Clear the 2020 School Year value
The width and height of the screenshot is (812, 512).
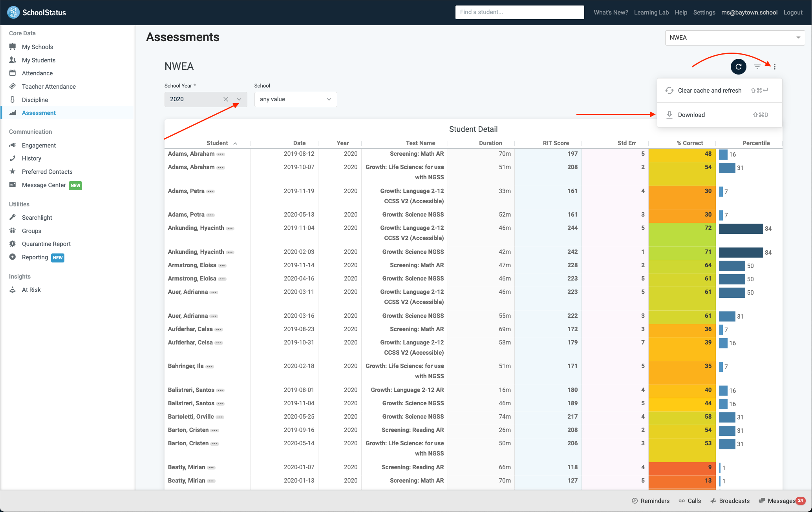click(x=226, y=99)
